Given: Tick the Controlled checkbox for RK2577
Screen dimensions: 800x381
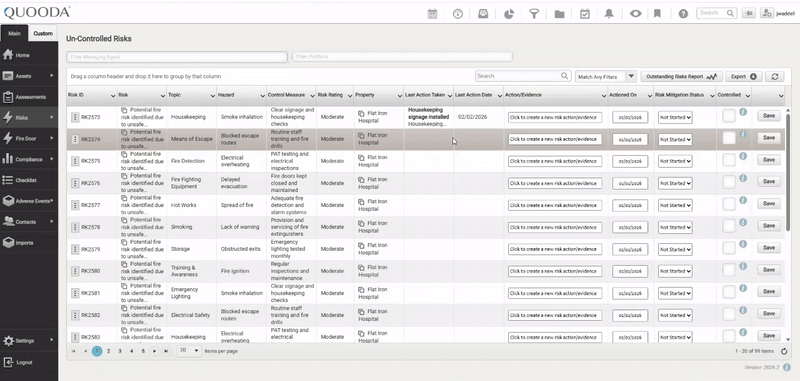Looking at the screenshot, I should 729,205.
